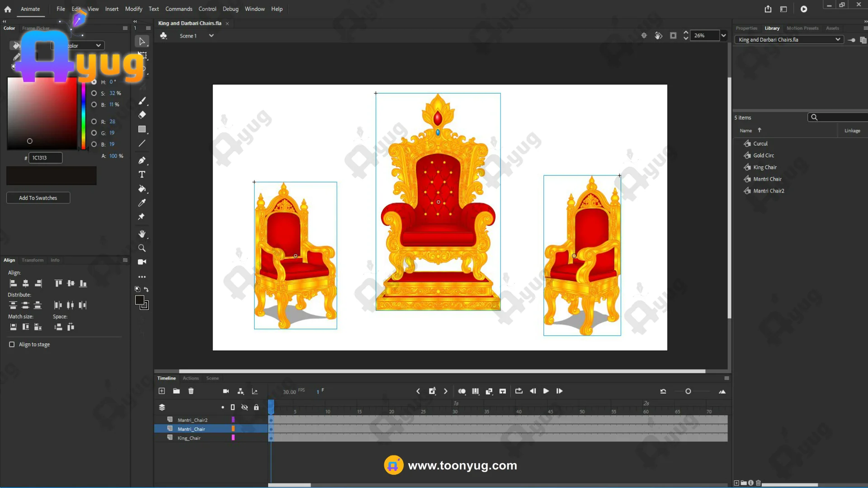
Task: Pick the Eyedropper tool
Action: click(x=142, y=203)
